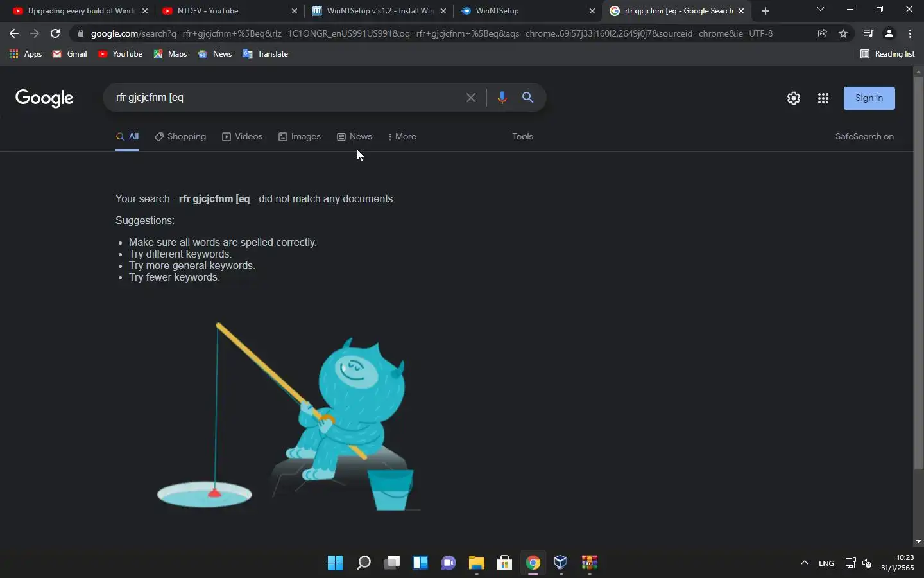
Task: Open Microsoft Store from taskbar
Action: coord(504,563)
